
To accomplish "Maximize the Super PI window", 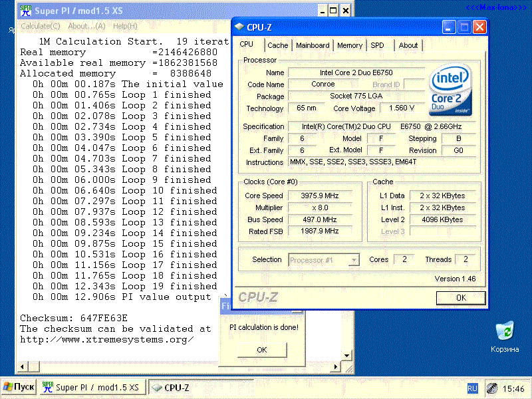I will pos(333,11).
